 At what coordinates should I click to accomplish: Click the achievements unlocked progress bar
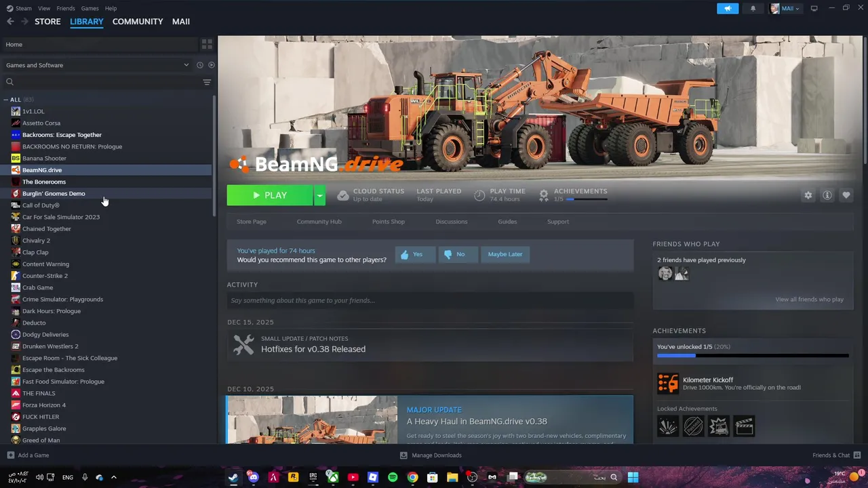753,355
